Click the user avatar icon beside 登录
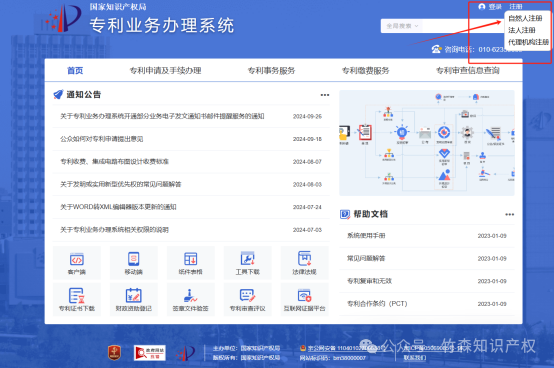554x368 pixels. pyautogui.click(x=482, y=7)
